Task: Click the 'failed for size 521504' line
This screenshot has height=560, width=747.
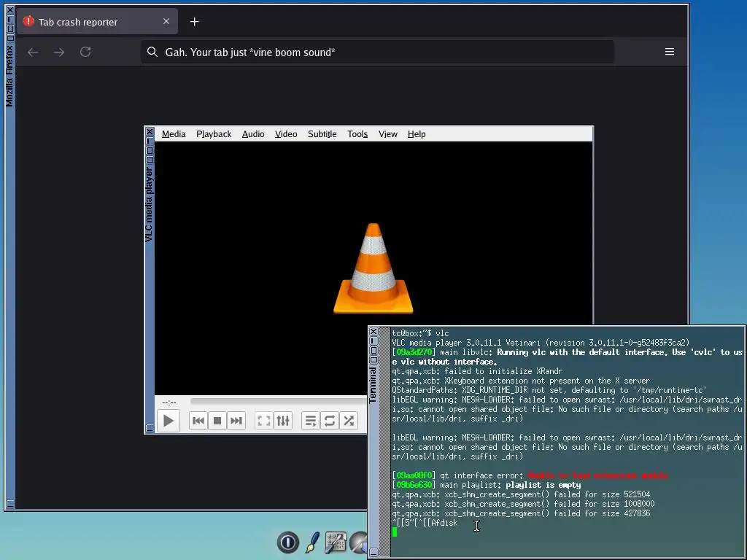Action: pos(521,495)
